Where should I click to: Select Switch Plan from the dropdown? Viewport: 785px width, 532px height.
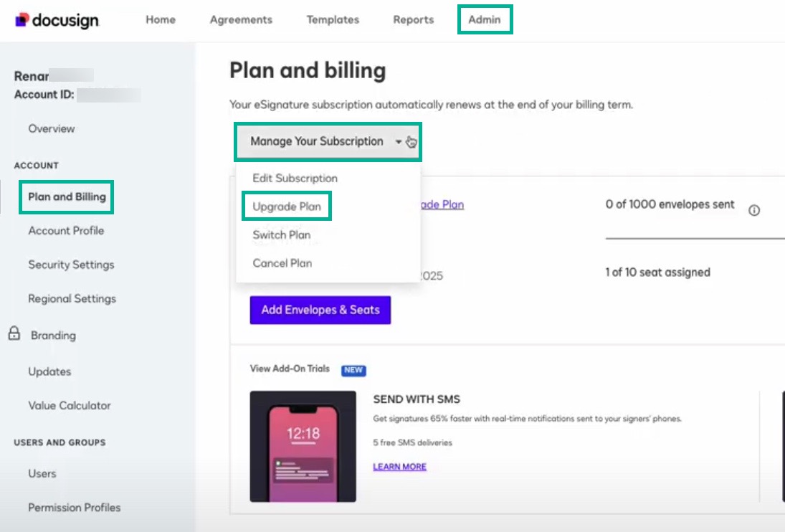pyautogui.click(x=280, y=235)
